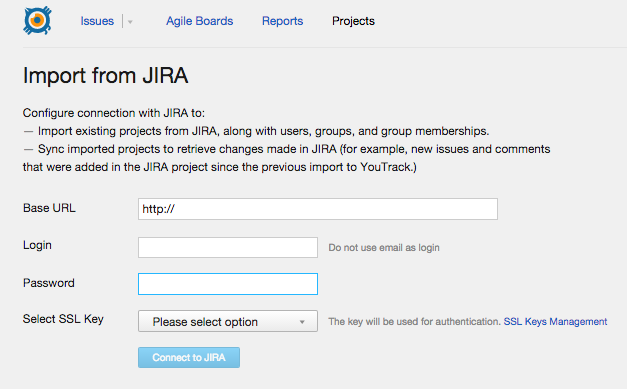Click 'The key will be used for authentication.' text
Screen dimensions: 627x389
coord(414,321)
